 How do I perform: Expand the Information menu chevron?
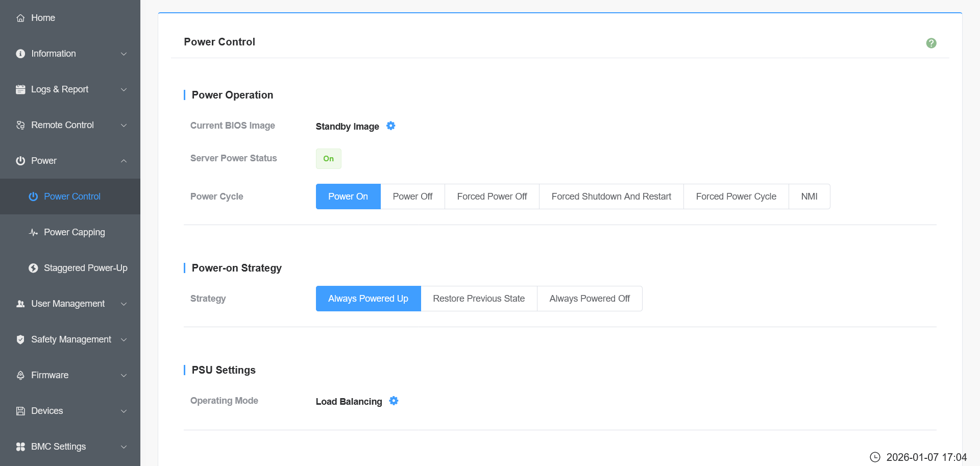[124, 54]
